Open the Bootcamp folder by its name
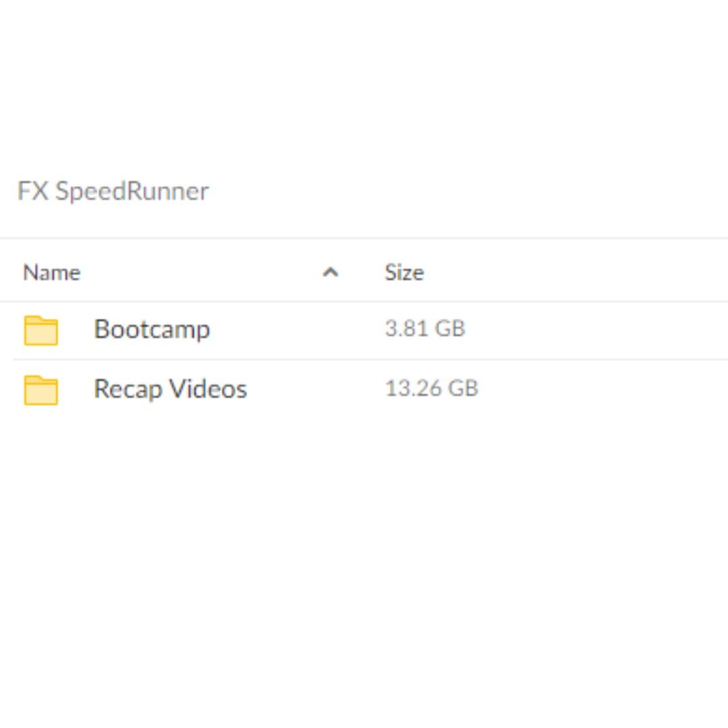Screen dimensions: 728x728 (x=152, y=329)
